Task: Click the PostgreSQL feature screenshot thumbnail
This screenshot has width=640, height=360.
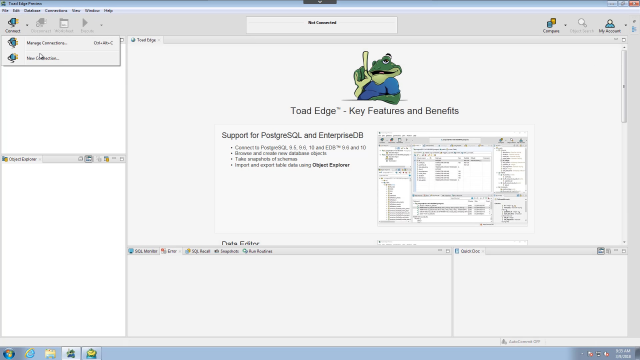Action: click(x=452, y=179)
